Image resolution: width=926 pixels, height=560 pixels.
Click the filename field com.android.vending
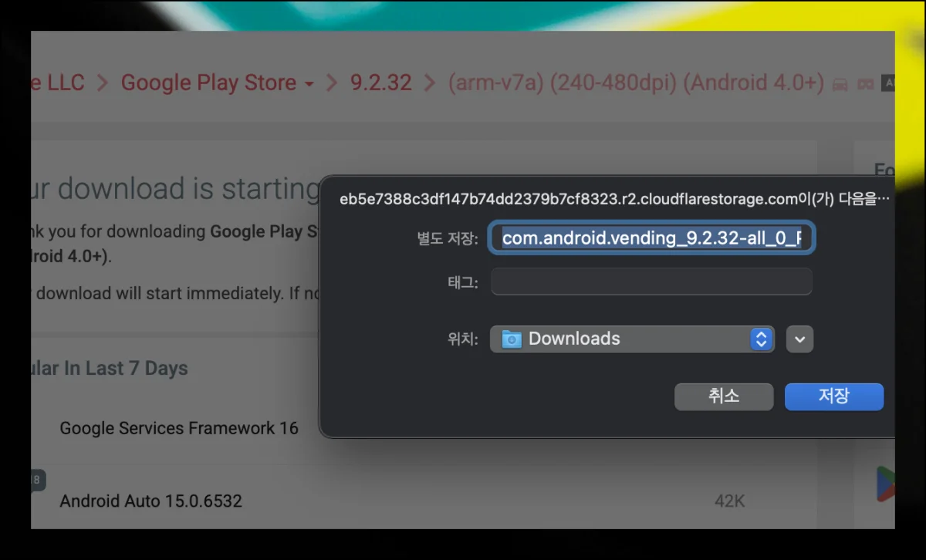coord(652,238)
